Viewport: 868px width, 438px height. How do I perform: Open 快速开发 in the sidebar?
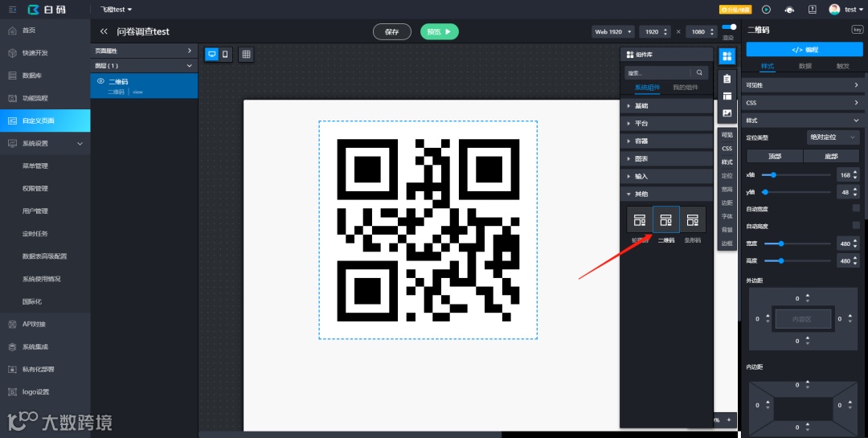(x=45, y=52)
